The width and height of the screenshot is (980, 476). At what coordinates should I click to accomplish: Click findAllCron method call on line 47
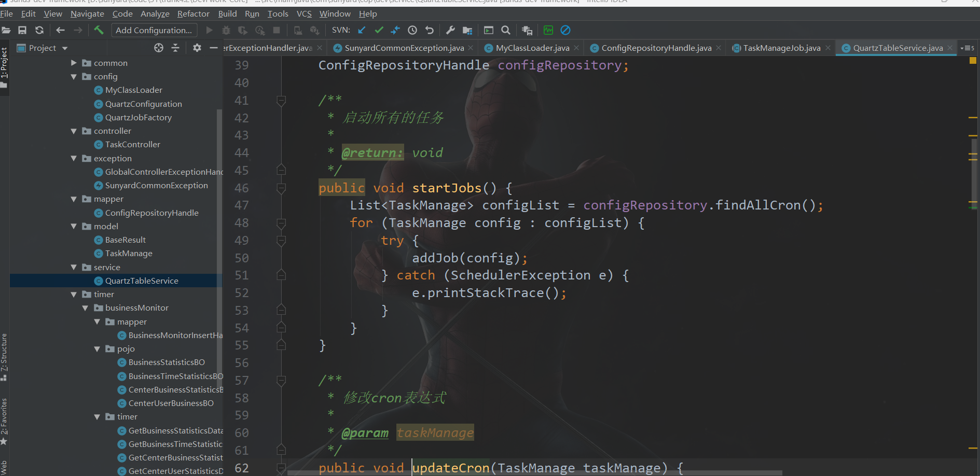tap(758, 205)
